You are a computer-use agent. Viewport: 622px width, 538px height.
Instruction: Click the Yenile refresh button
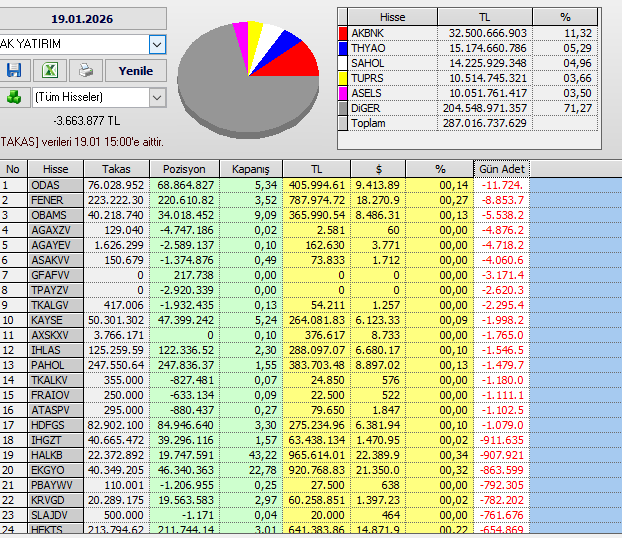coord(136,71)
